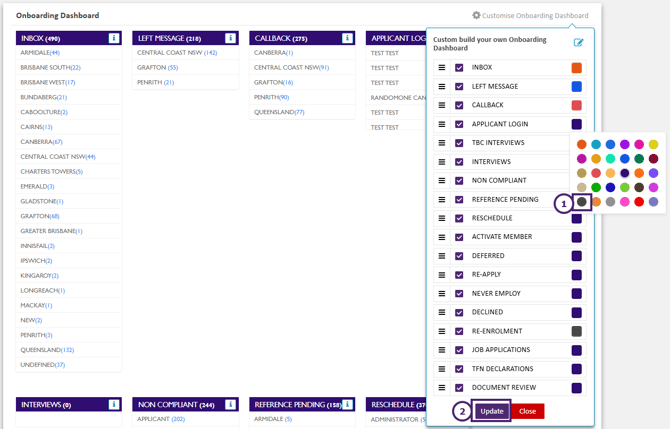Image resolution: width=670 pixels, height=429 pixels.
Task: Click the drag handle for DECLINED row
Action: [x=442, y=312]
